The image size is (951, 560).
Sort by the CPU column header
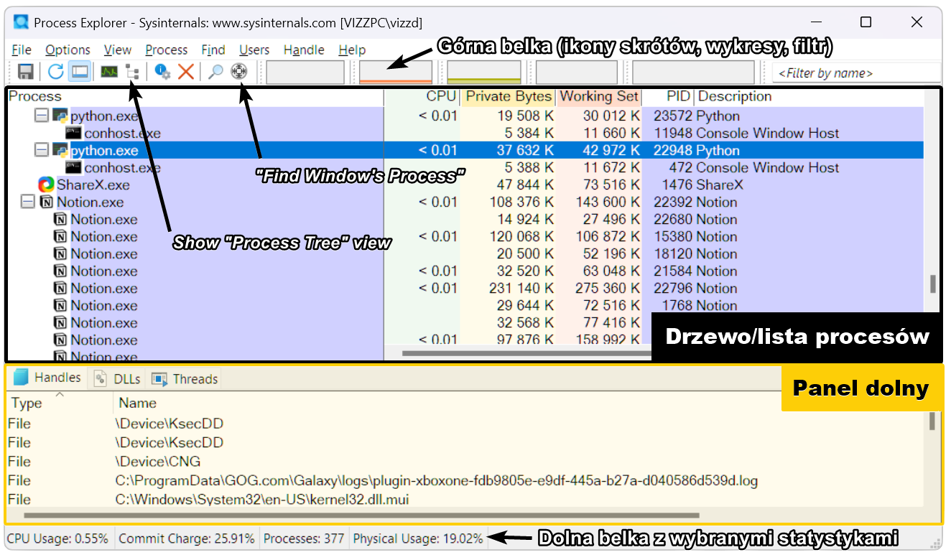[423, 97]
